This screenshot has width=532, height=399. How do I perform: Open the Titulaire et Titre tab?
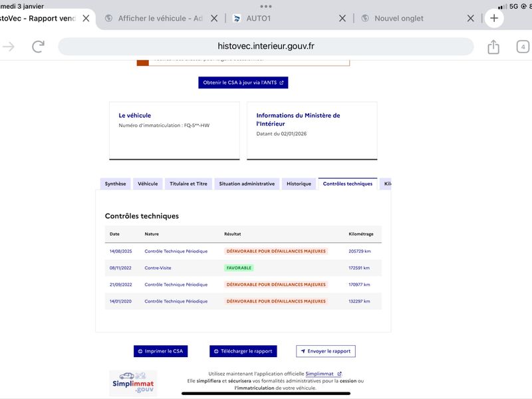[188, 184]
